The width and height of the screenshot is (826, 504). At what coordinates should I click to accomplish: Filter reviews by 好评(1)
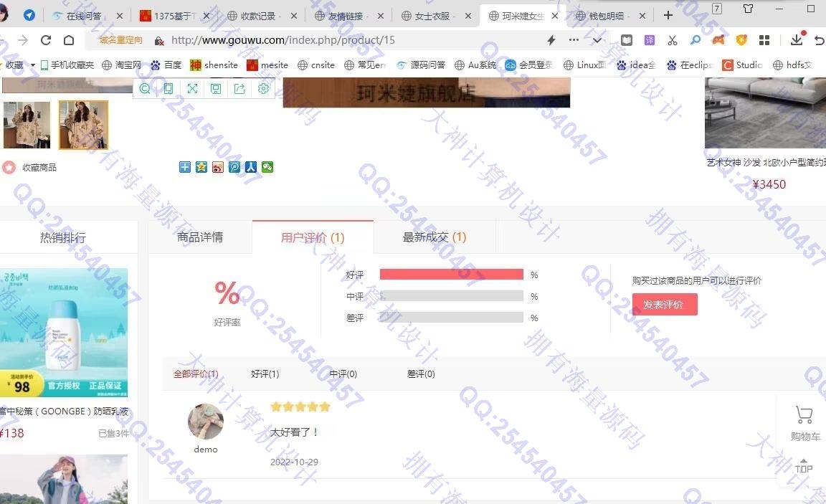tap(265, 374)
